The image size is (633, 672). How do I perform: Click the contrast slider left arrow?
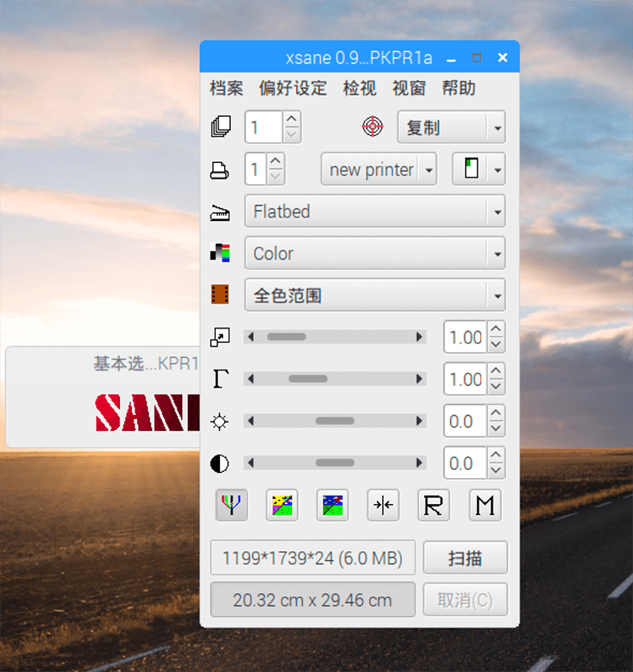(251, 463)
